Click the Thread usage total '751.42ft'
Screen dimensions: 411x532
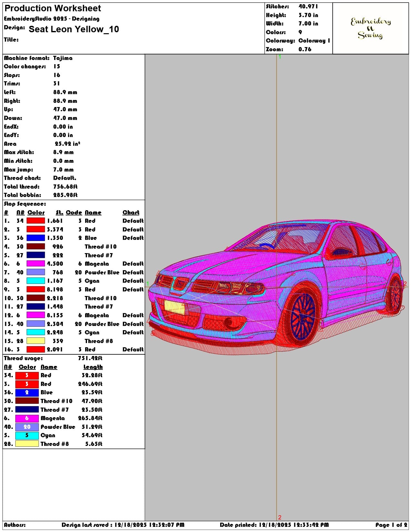click(x=90, y=358)
